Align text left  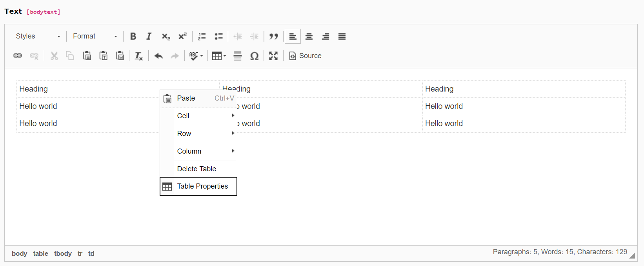(293, 36)
